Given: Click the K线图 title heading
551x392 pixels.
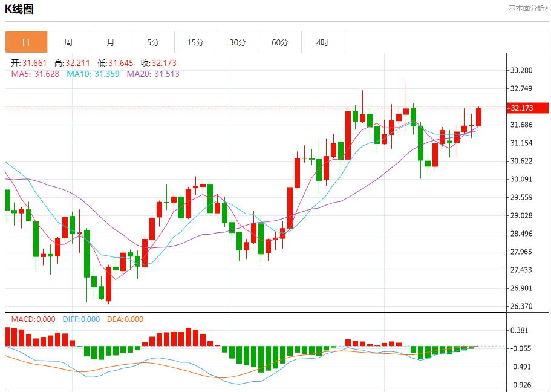Looking at the screenshot, I should point(19,9).
